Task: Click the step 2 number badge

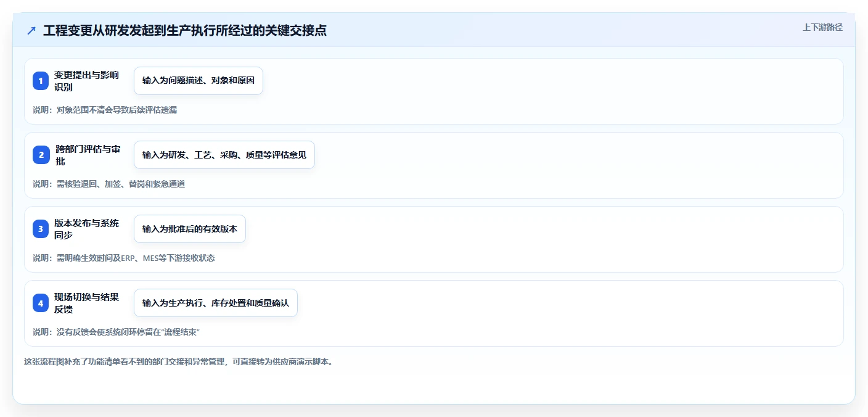Action: click(x=41, y=155)
